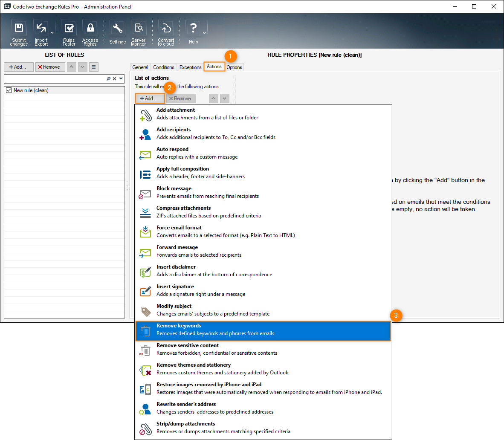Choose the Block message action

(x=263, y=193)
